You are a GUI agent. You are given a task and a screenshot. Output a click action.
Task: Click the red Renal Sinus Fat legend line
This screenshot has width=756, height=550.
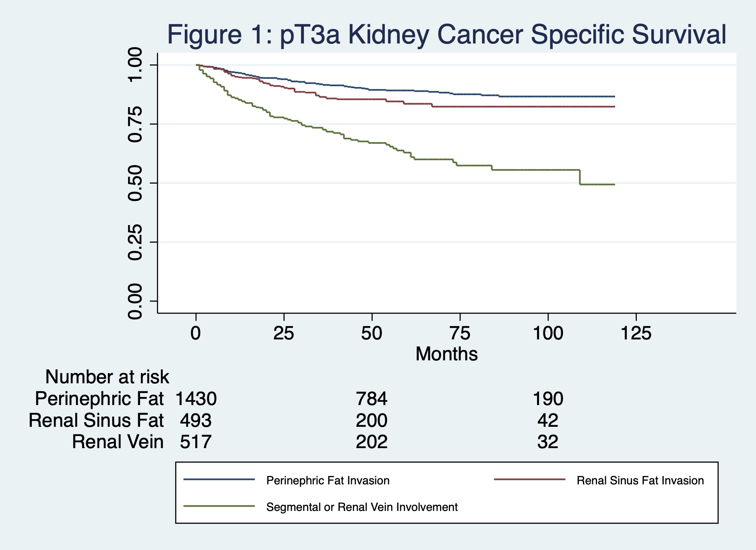coord(529,480)
